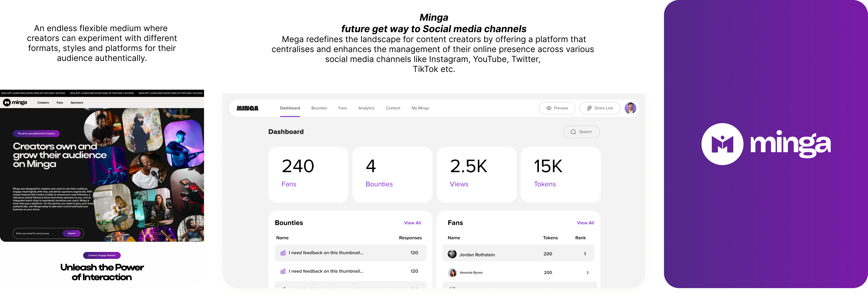This screenshot has width=868, height=297.
Task: Click the keyboard player photo in collage
Action: point(102,128)
